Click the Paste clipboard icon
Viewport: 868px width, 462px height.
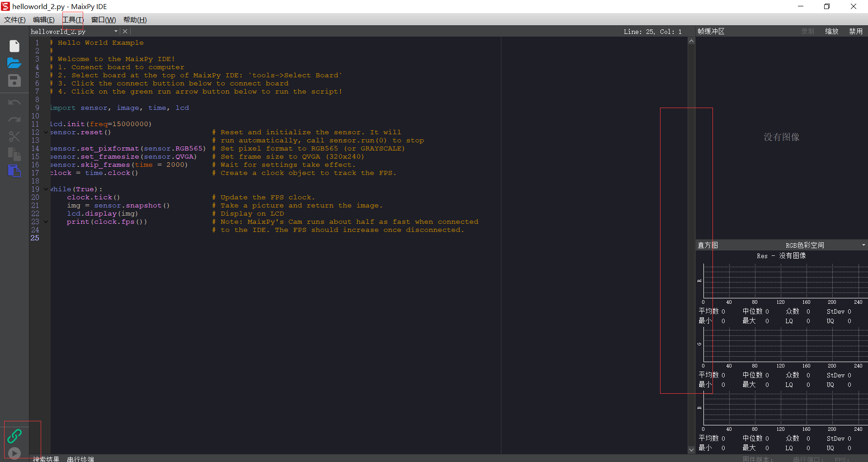click(x=14, y=171)
